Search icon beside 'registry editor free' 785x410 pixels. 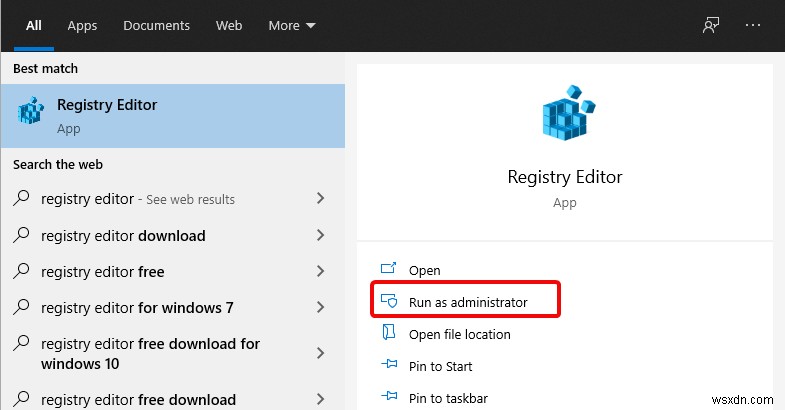21,271
